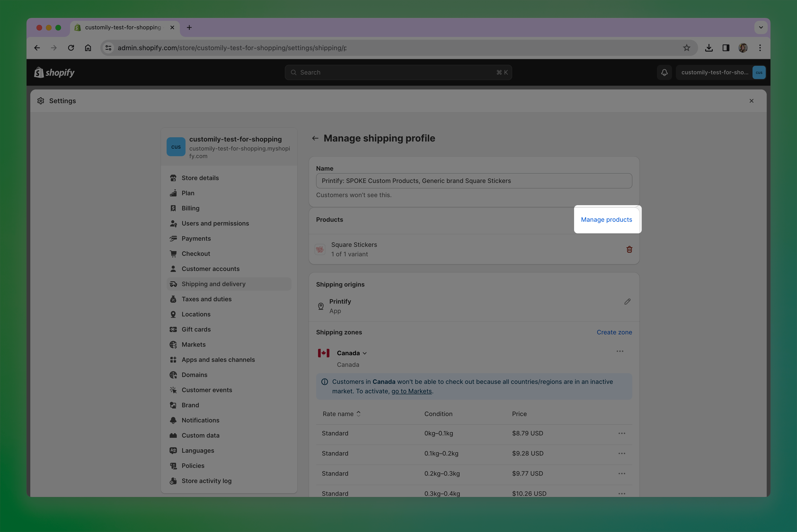Screen dimensions: 797x532
Task: Click Create zone link
Action: [x=614, y=332]
